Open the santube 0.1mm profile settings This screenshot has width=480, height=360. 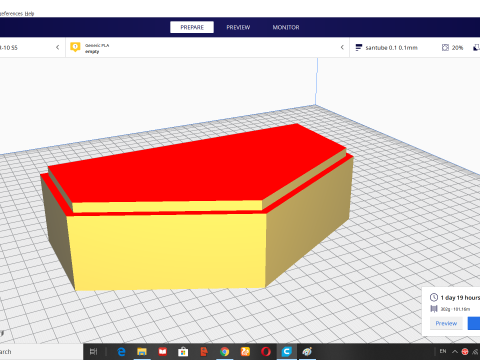pos(391,48)
